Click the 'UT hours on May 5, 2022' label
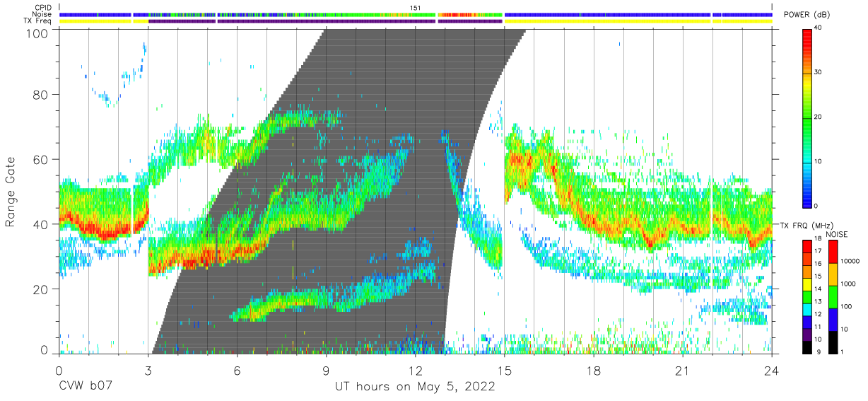 (415, 388)
